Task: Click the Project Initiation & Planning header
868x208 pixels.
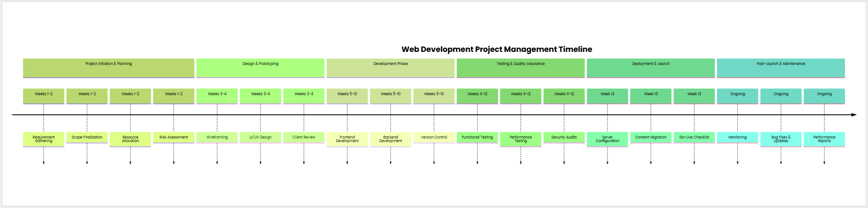Action: [x=109, y=68]
